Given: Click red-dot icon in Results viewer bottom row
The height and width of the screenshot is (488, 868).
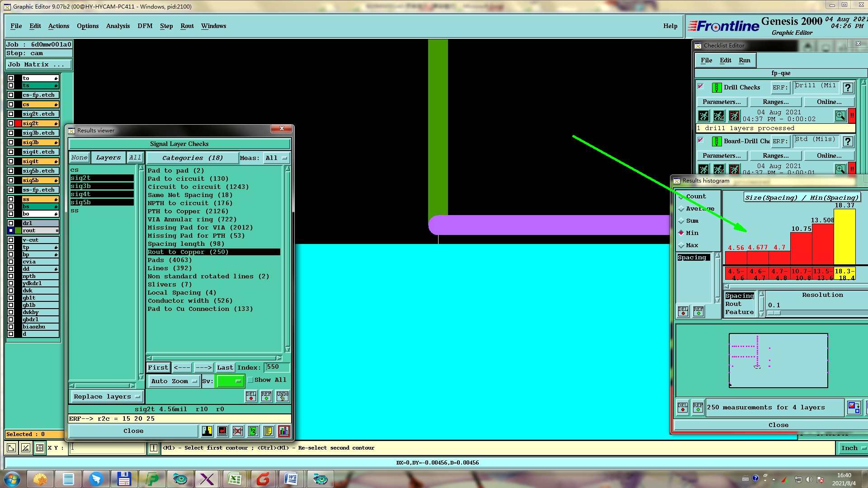Looking at the screenshot, I should tap(222, 431).
